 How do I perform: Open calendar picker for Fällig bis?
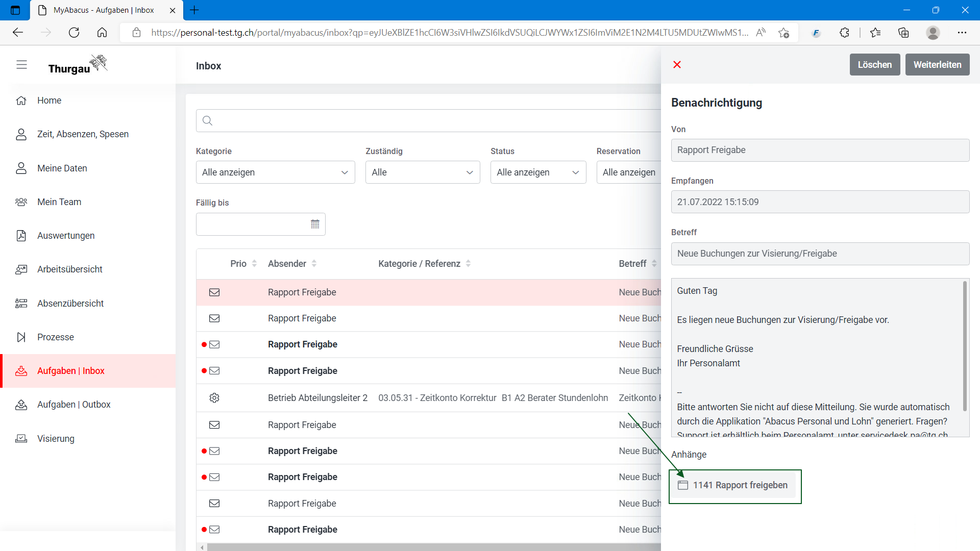pyautogui.click(x=315, y=224)
